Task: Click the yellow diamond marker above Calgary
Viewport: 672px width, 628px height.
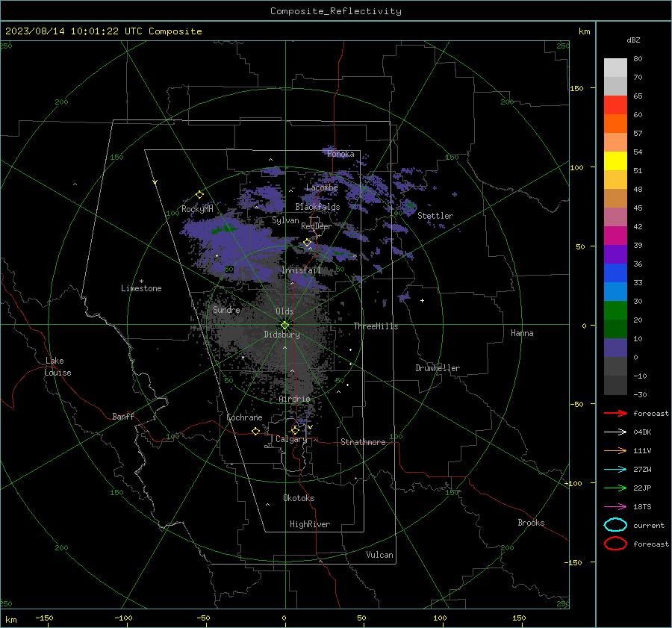Action: pyautogui.click(x=295, y=430)
